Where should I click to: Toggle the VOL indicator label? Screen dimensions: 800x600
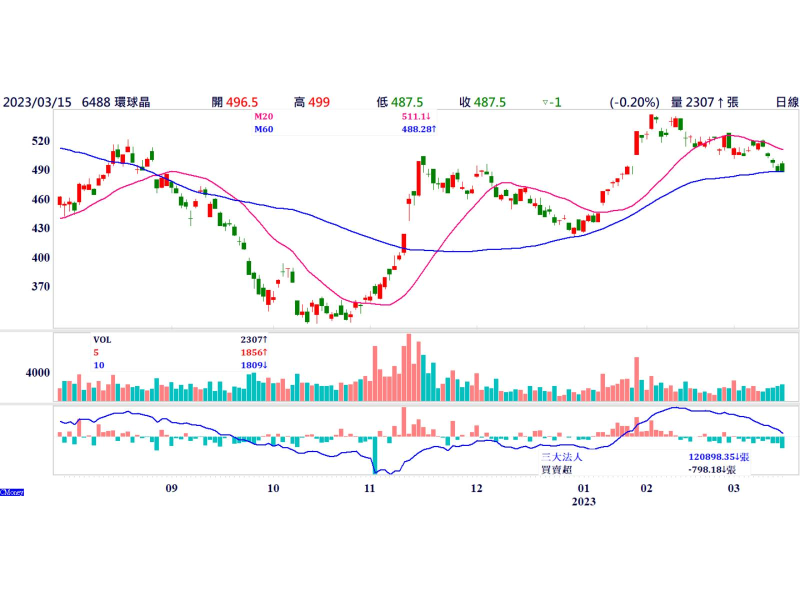click(101, 340)
